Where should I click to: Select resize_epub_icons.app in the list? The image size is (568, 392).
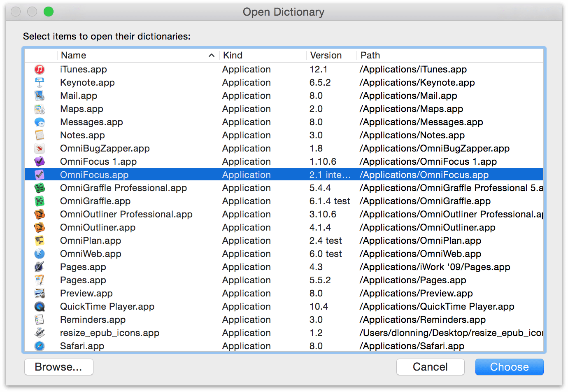pyautogui.click(x=109, y=333)
